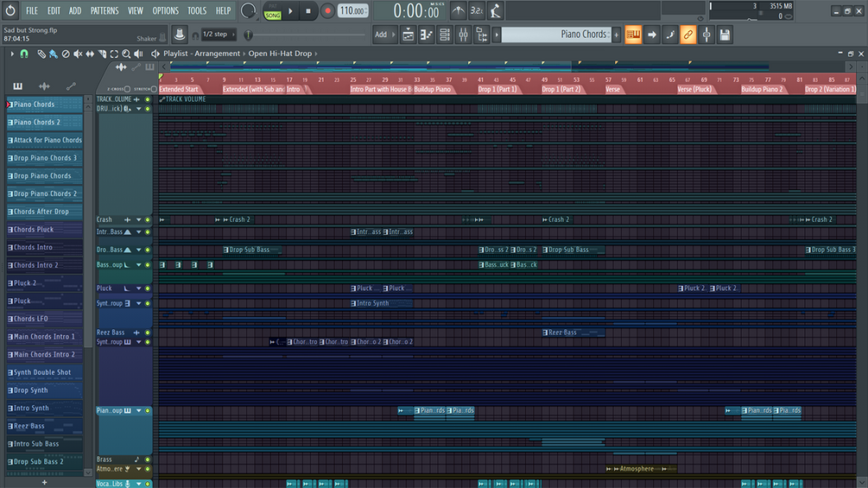Screen dimensions: 868x488
Task: Click the orange link chain icon
Action: point(688,35)
